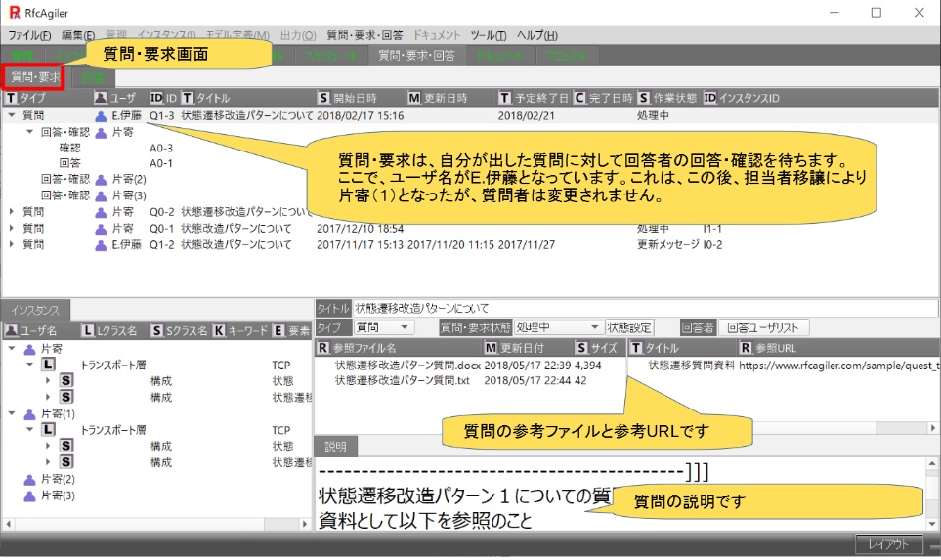Expand the 質問 Q0-1 row
941x560 pixels.
[x=12, y=228]
